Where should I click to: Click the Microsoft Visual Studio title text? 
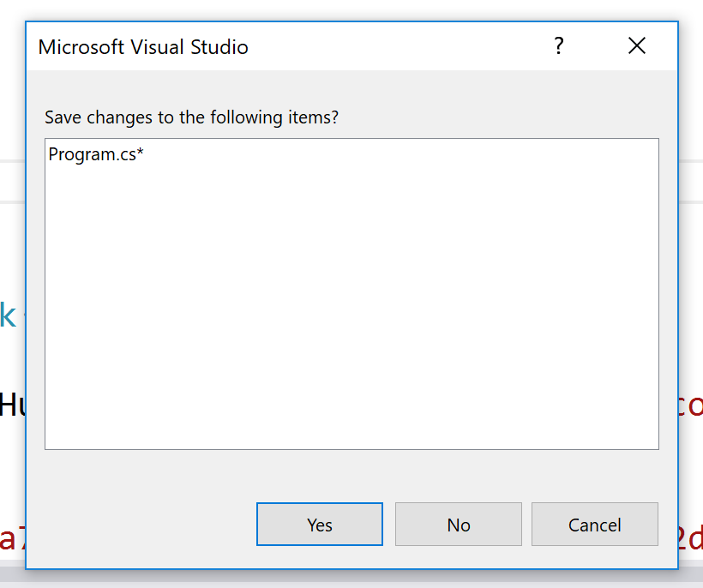point(143,46)
